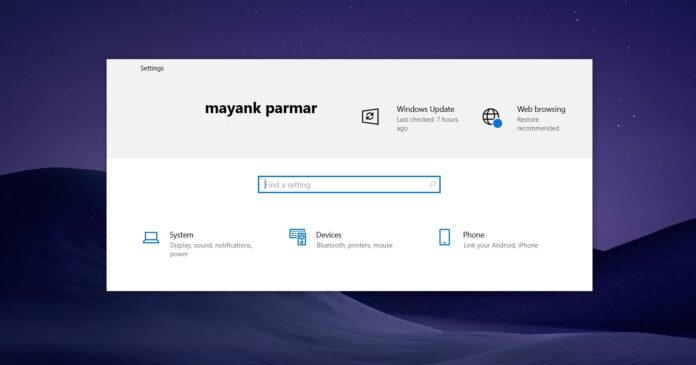
Task: Focus the Find a setting box
Action: click(349, 184)
